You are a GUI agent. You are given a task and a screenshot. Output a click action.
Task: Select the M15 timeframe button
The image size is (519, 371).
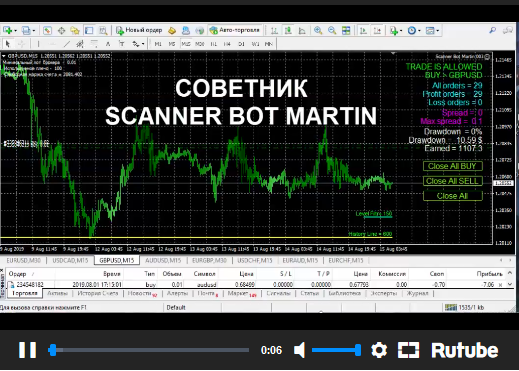pyautogui.click(x=186, y=44)
